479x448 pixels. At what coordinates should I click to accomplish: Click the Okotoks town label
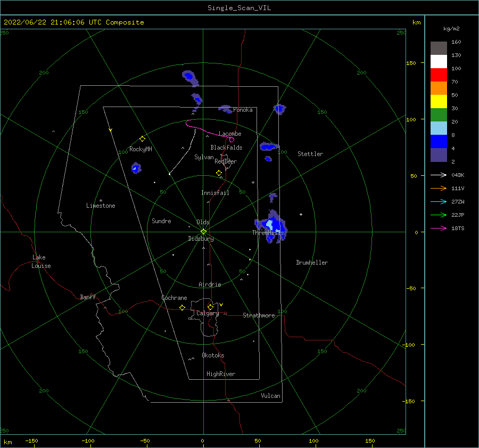click(x=213, y=355)
